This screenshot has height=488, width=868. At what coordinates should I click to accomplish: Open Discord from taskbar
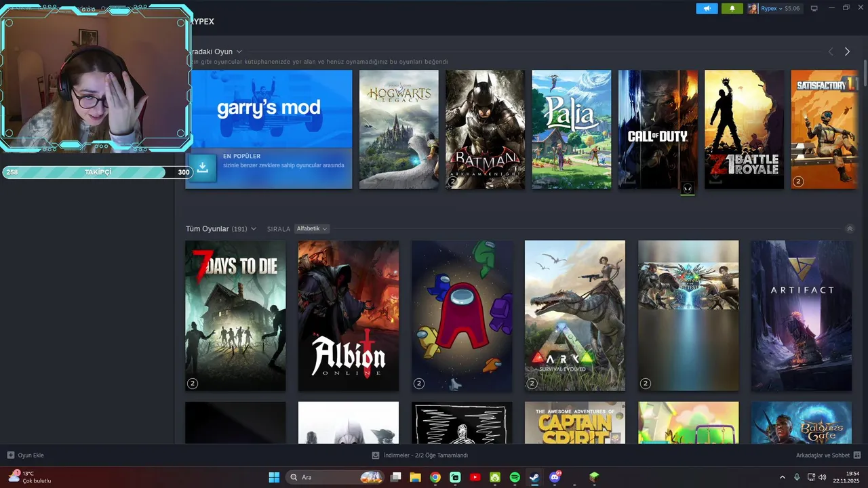[555, 477]
